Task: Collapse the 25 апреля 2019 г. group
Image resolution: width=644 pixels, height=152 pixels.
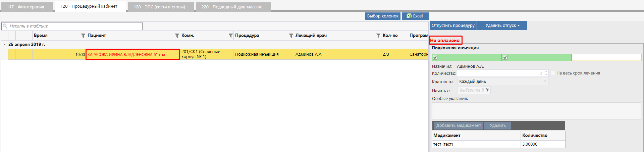Action: (x=5, y=45)
